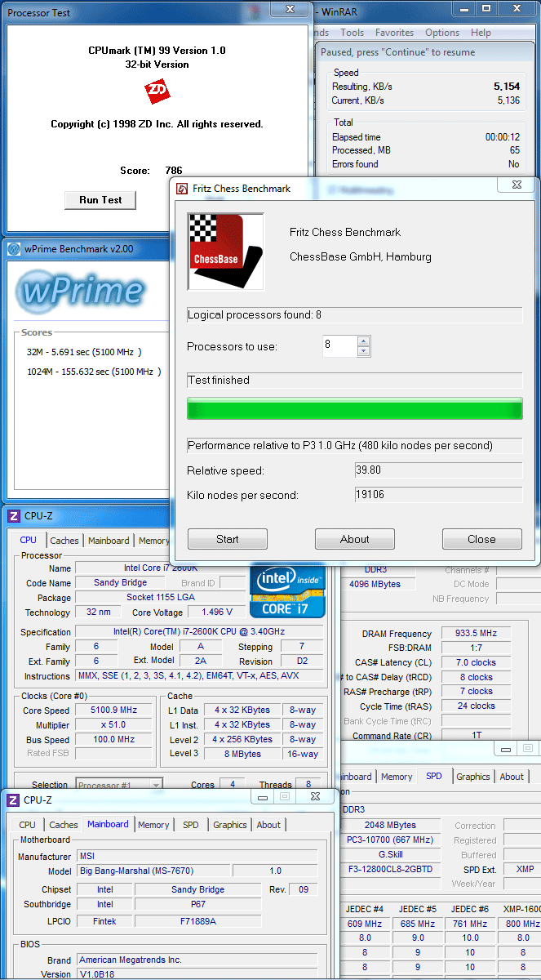Click the Core Voltage value 1.496 V
The width and height of the screenshot is (541, 980).
pos(217,612)
